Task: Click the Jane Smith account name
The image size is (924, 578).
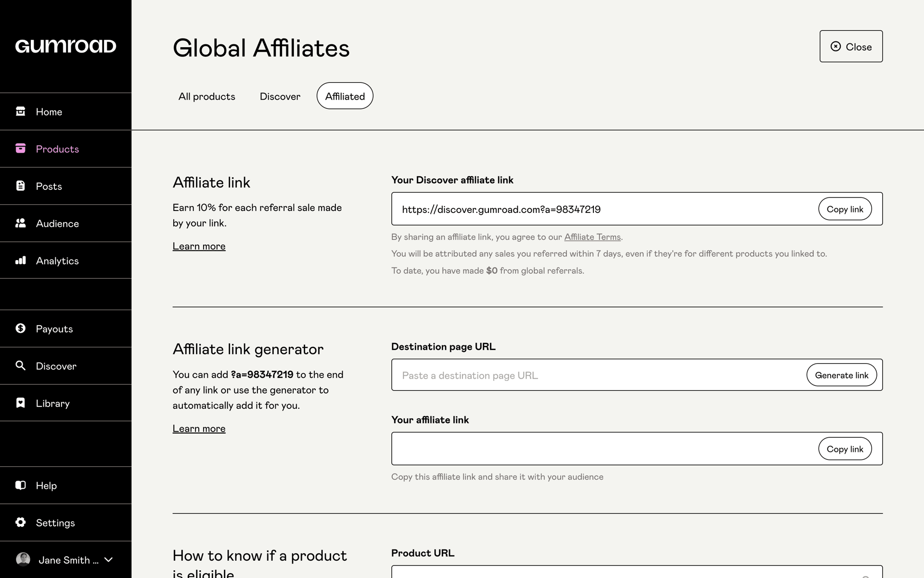Action: pos(68,560)
